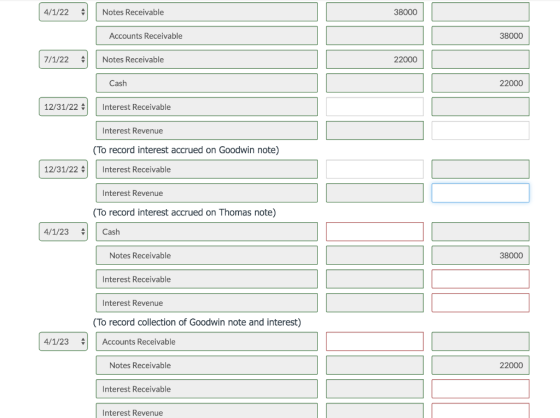Image resolution: width=560 pixels, height=418 pixels.
Task: Click red-outlined Accounts Receivable debit field on 4/1/23
Action: click(375, 342)
